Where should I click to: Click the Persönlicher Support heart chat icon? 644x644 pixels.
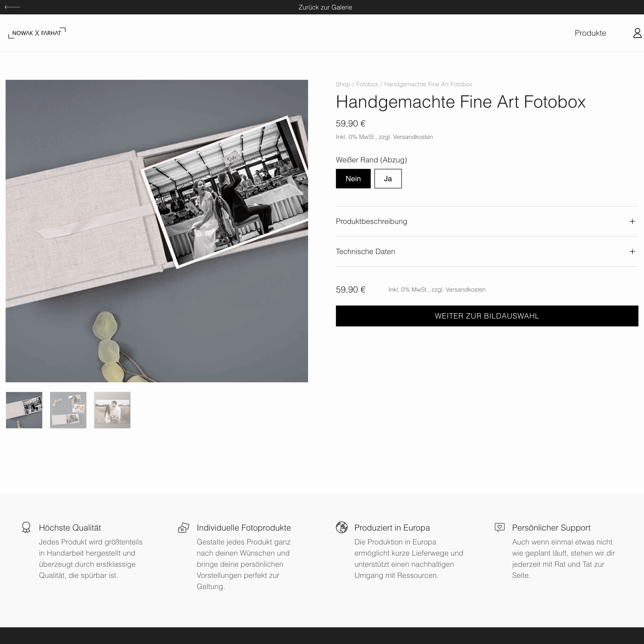tap(499, 527)
